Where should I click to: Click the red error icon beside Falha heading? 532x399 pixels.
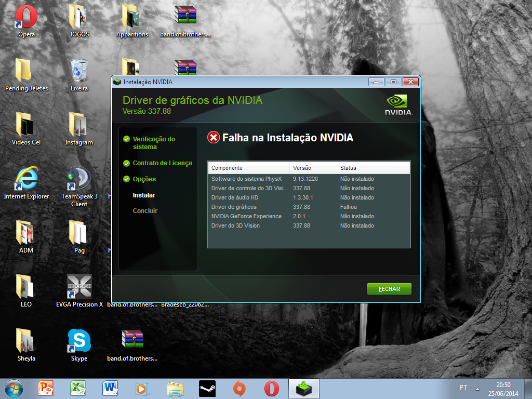pos(214,137)
